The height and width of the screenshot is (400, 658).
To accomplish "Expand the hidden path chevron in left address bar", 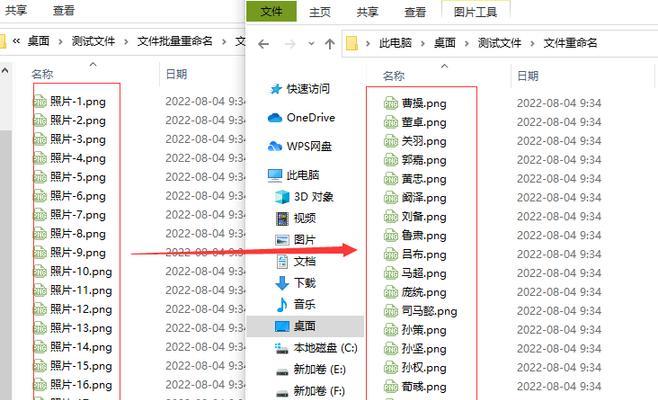I will [x=16, y=41].
